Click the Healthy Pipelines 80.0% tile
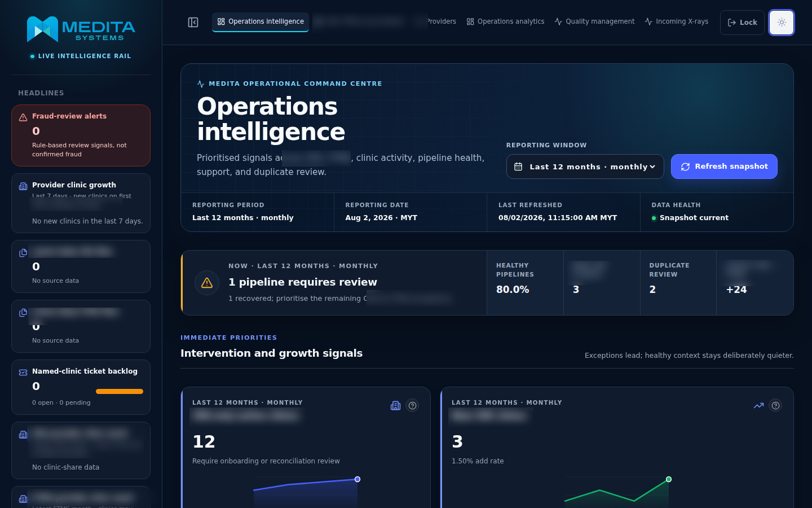 pos(525,283)
